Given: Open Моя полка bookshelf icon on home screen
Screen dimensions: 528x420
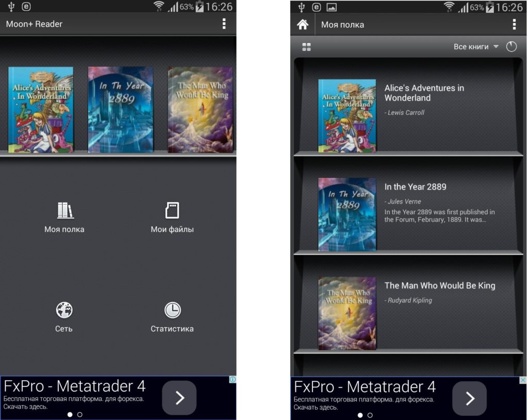Looking at the screenshot, I should (64, 210).
